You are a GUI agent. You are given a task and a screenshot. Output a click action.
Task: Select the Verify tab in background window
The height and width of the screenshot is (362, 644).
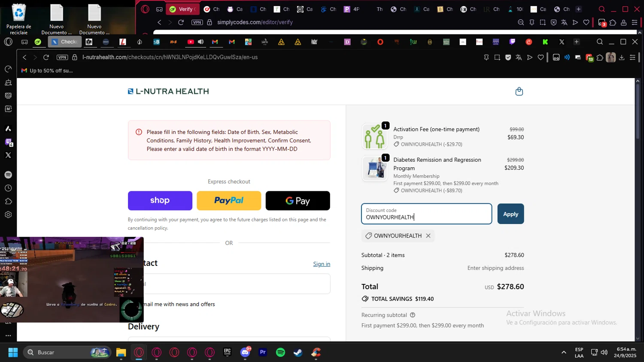click(182, 9)
